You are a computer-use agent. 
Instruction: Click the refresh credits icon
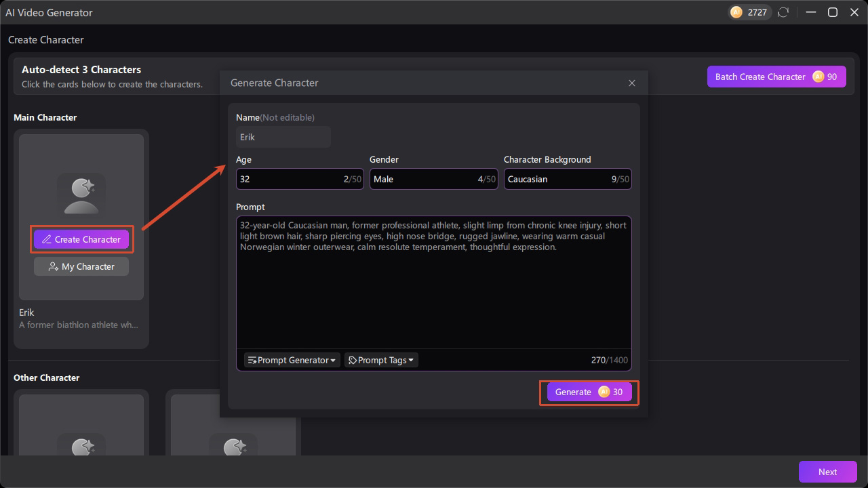tap(783, 12)
